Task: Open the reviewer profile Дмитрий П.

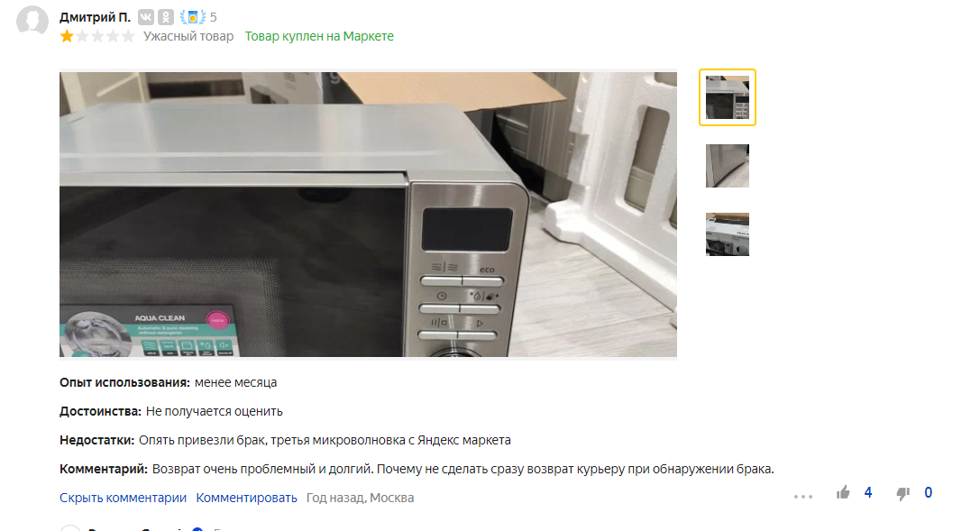Action: click(x=95, y=17)
